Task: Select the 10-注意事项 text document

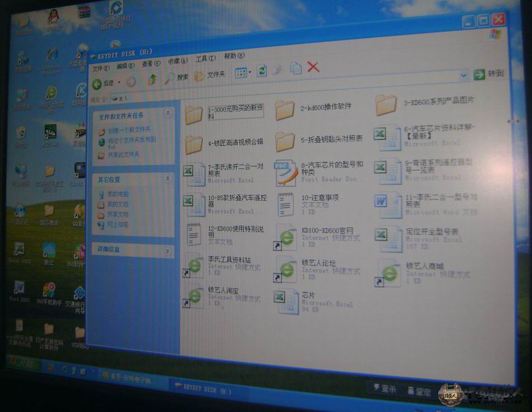Action: coord(308,204)
